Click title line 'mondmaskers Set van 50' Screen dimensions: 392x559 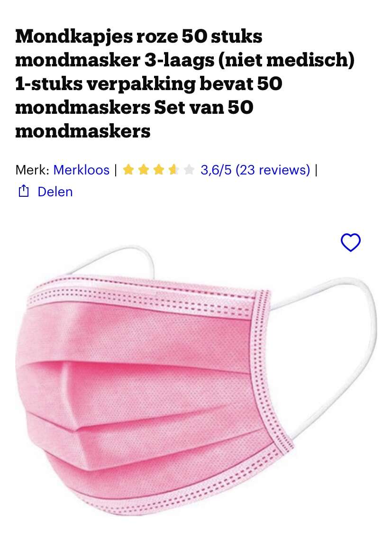pos(134,107)
